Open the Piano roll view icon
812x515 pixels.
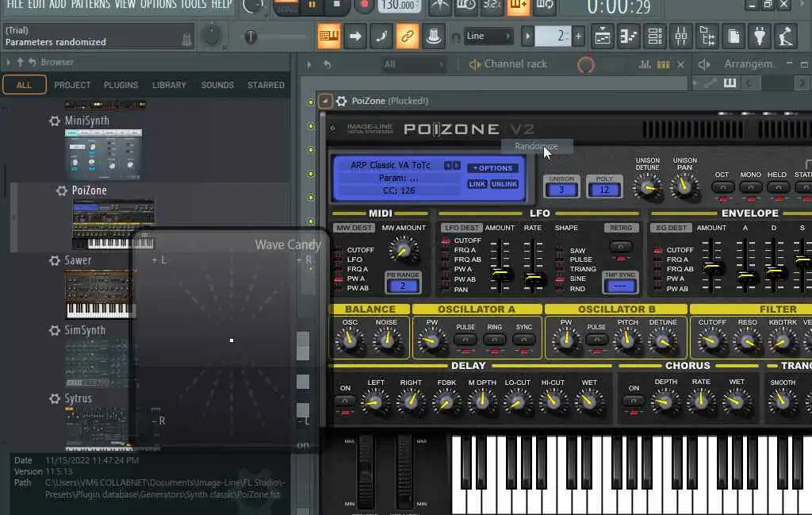(x=629, y=37)
